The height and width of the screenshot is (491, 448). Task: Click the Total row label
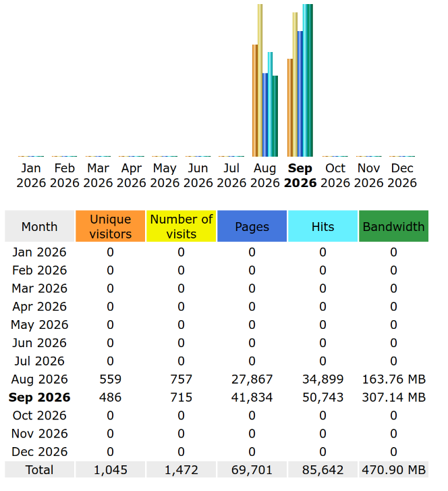39,470
